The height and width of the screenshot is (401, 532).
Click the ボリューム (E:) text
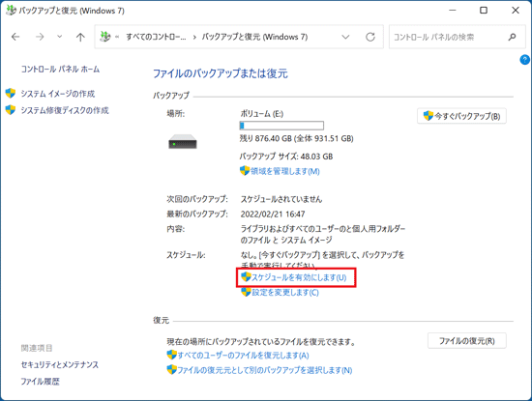pyautogui.click(x=262, y=114)
